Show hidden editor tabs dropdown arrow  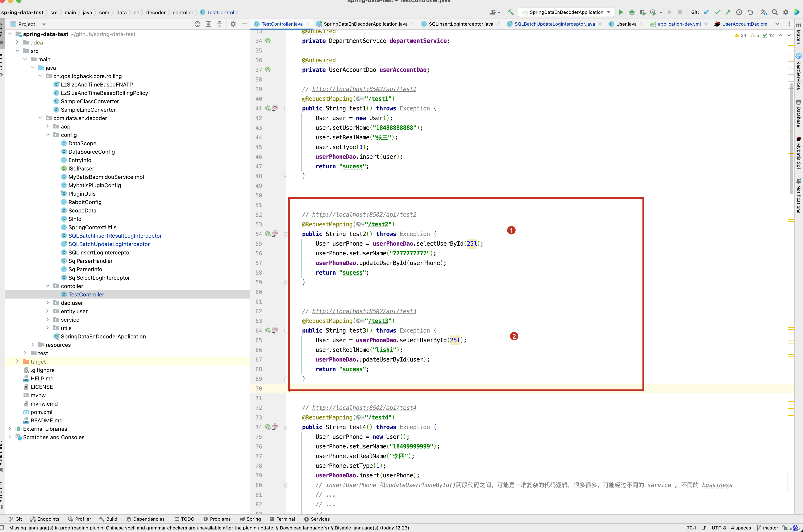click(778, 24)
